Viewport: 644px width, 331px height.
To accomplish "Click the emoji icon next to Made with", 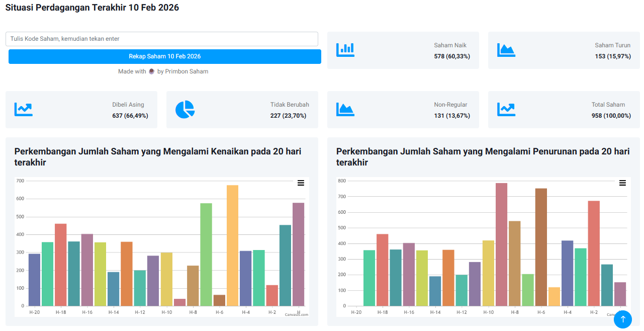I will tap(151, 71).
